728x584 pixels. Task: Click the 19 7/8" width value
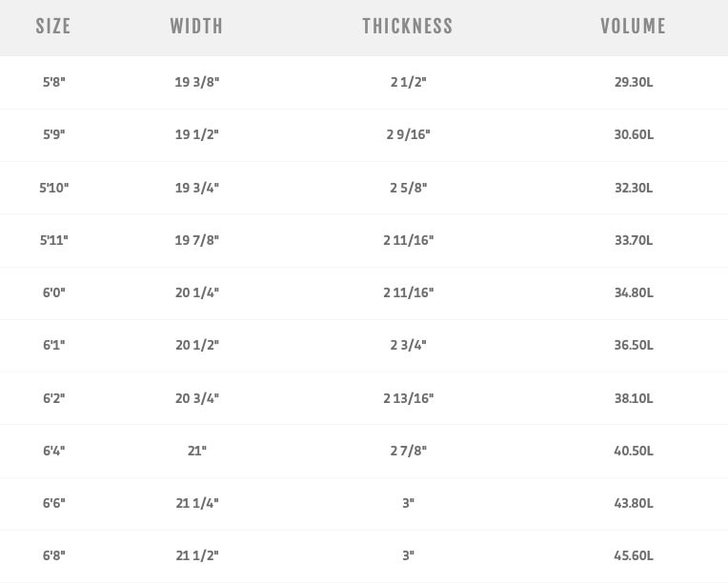tap(197, 240)
